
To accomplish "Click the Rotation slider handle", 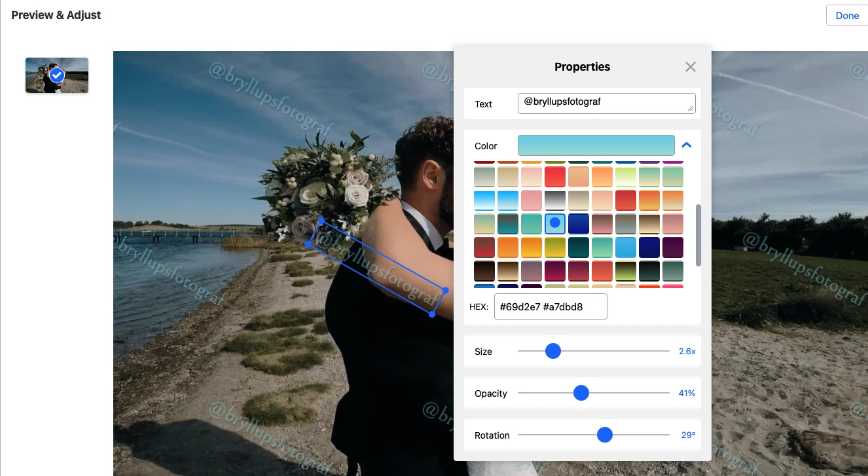I will tap(604, 434).
